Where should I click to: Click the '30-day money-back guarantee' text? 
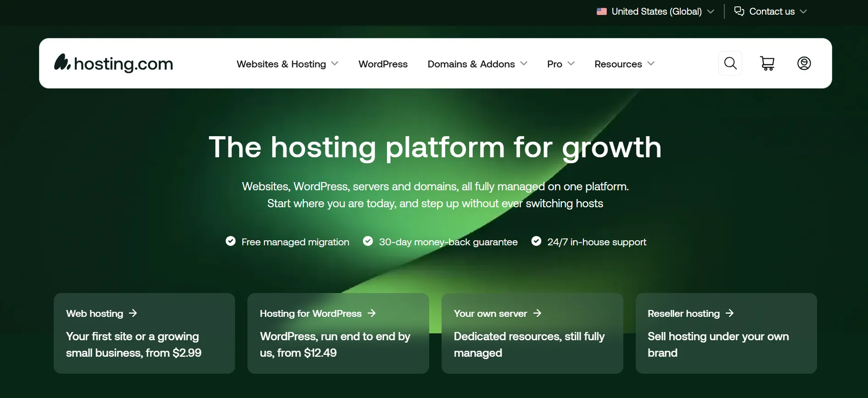coord(448,242)
